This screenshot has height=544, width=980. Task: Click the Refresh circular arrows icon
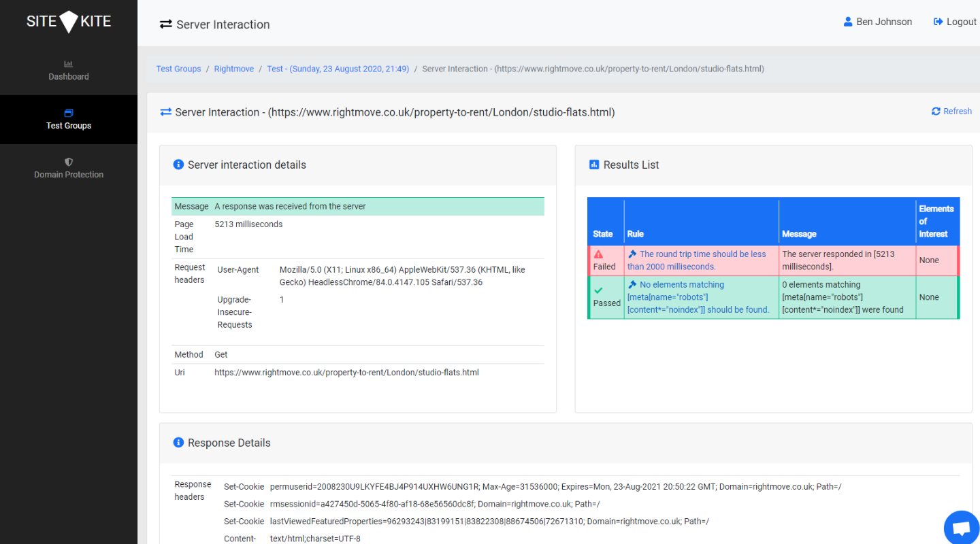(936, 112)
